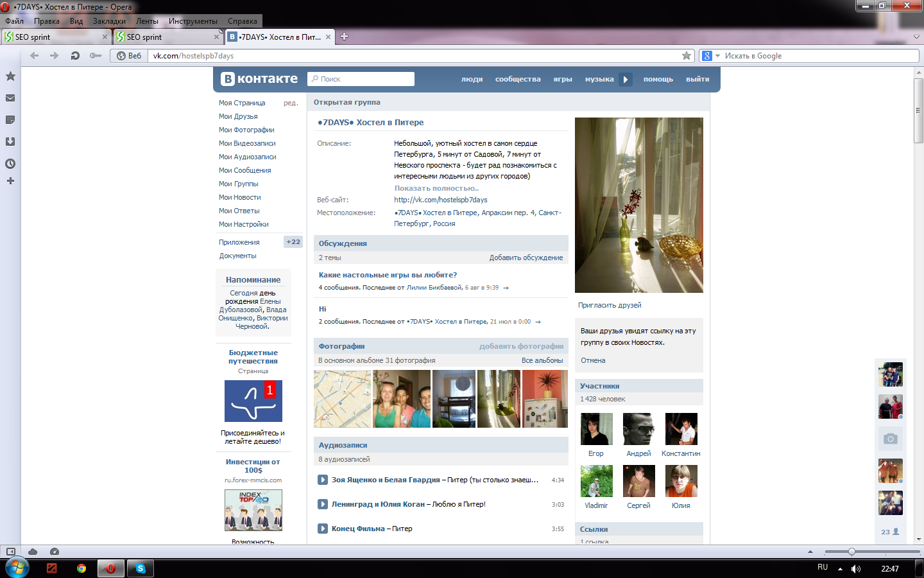The width and height of the screenshot is (924, 578).
Task: Open the Справка menu
Action: point(243,21)
